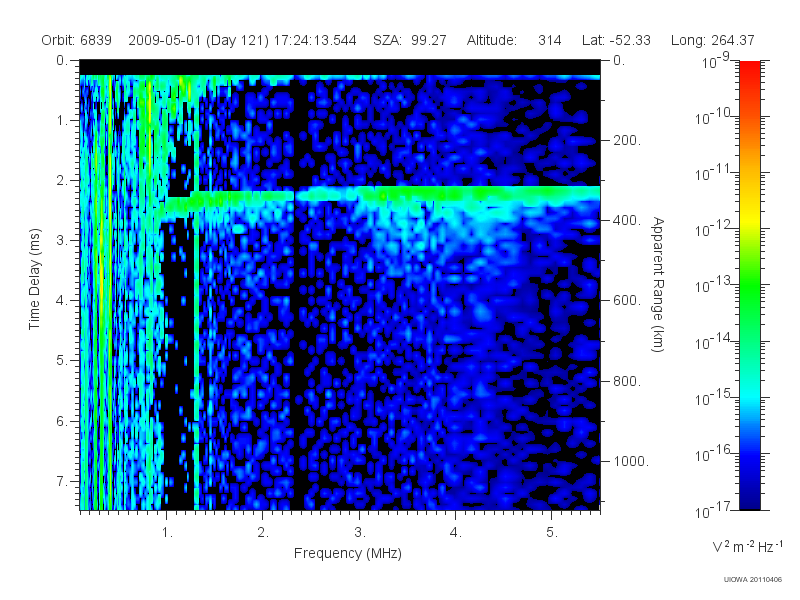The width and height of the screenshot is (800, 600).
Task: Click the 4. frequency axis tick label
Action: click(456, 533)
